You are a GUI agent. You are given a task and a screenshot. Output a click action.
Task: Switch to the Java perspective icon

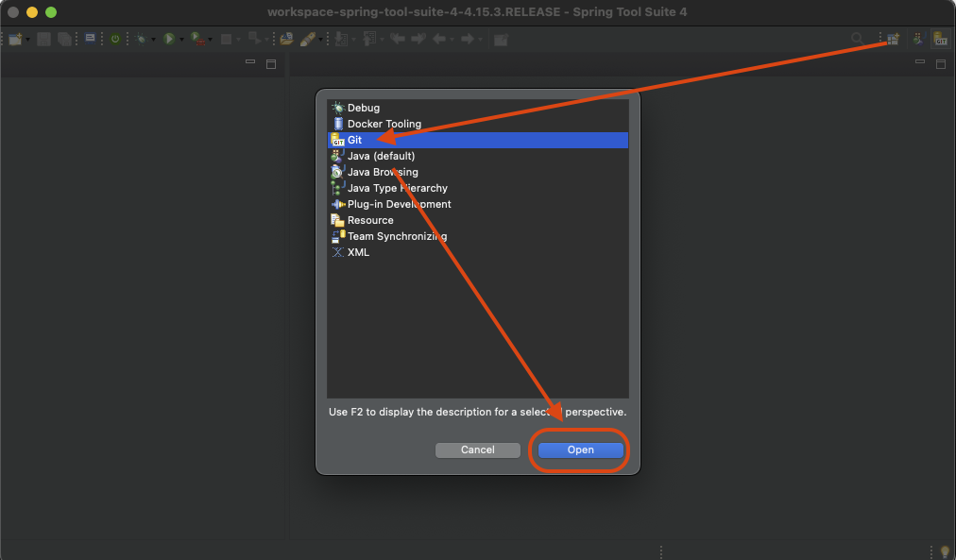click(x=919, y=39)
